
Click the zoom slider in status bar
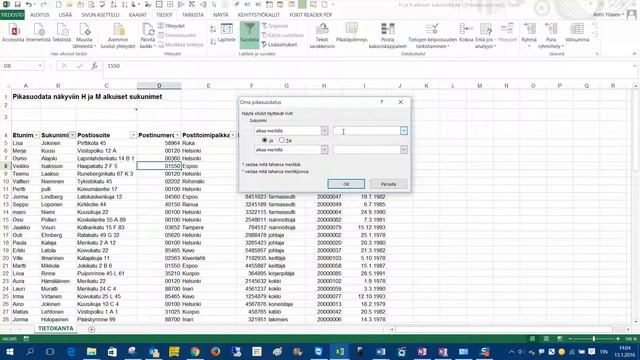click(x=593, y=339)
